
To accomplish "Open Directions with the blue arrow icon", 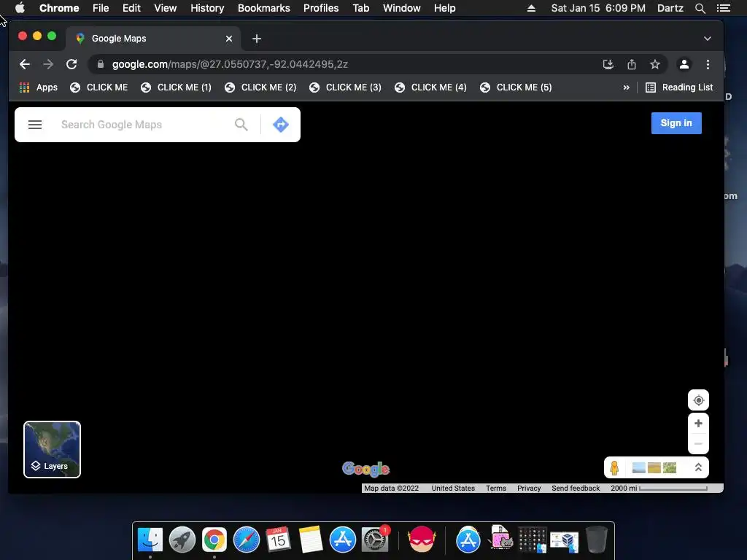I will point(281,125).
